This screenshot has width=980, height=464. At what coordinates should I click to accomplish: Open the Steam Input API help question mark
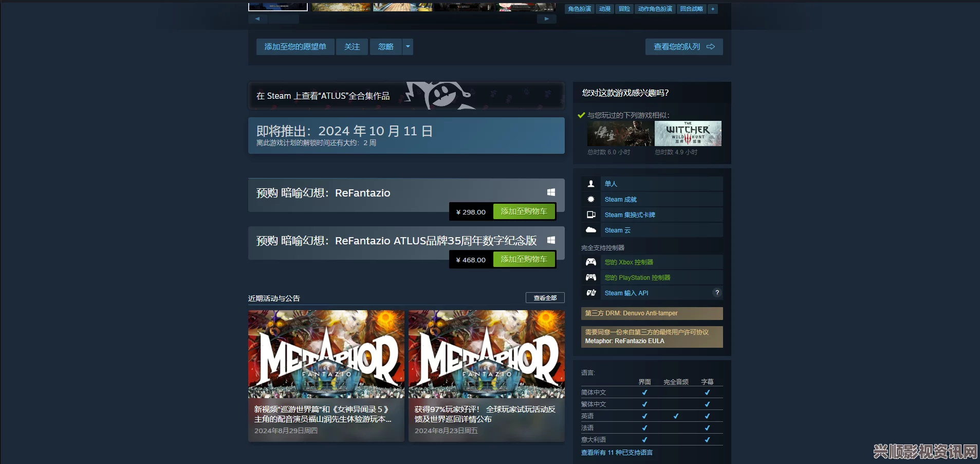tap(717, 293)
